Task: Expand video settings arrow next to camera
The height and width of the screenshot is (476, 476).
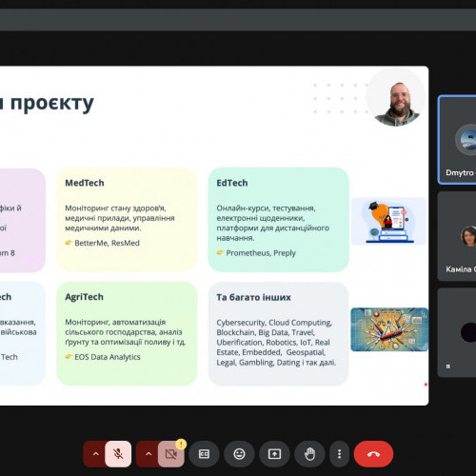Action: pyautogui.click(x=149, y=454)
